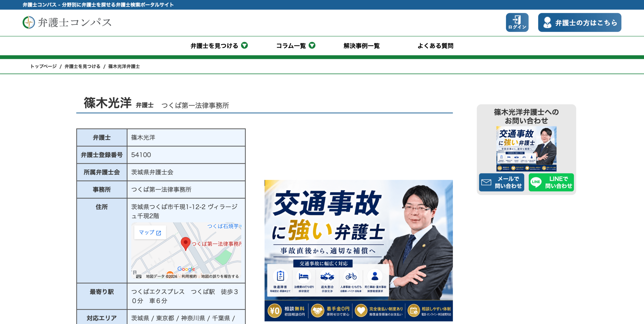The width and height of the screenshot is (644, 324).
Task: Click map keyboard shortcuts icon
Action: click(x=139, y=276)
